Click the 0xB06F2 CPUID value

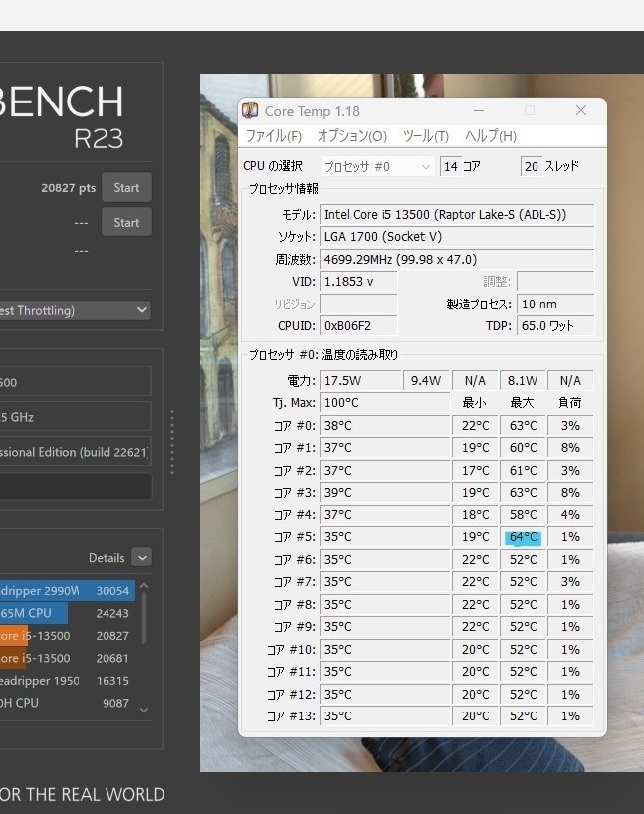[358, 326]
